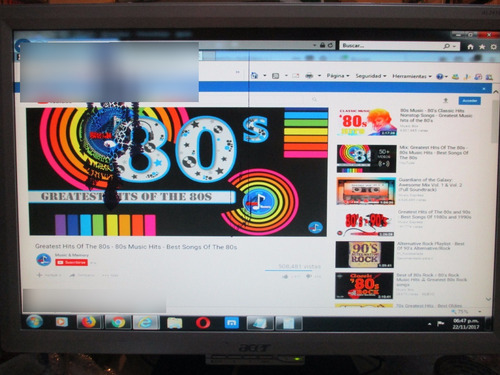The image size is (500, 375).
Task: Open IE settings gear icon
Action: point(493,47)
